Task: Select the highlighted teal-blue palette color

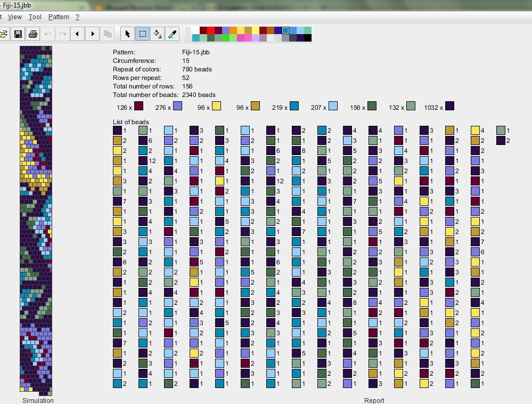Action: click(285, 30)
